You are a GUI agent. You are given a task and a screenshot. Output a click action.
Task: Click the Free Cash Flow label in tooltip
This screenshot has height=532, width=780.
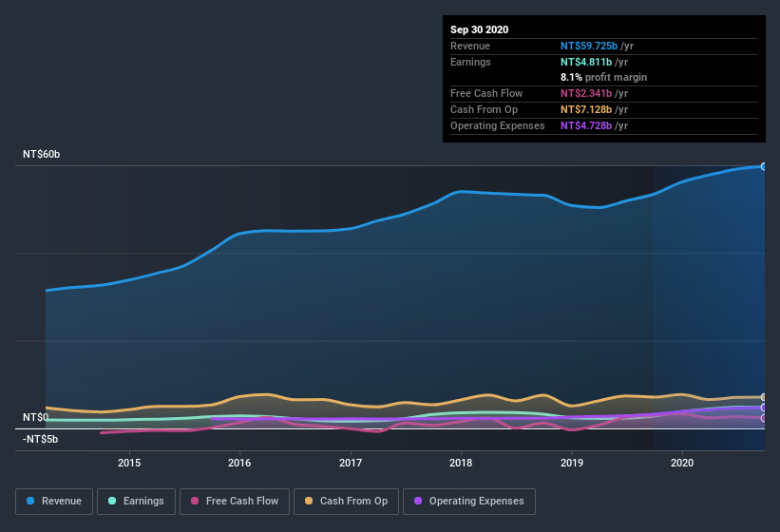click(486, 93)
